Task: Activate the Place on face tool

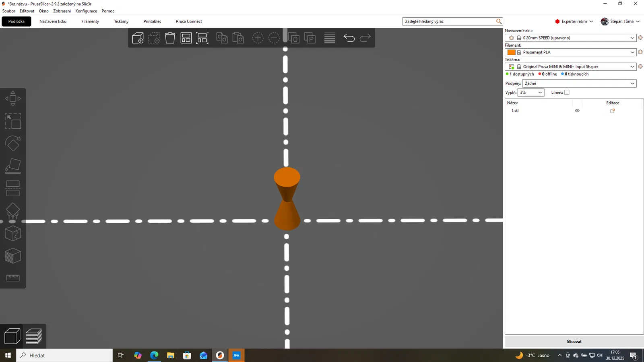Action: [13, 166]
